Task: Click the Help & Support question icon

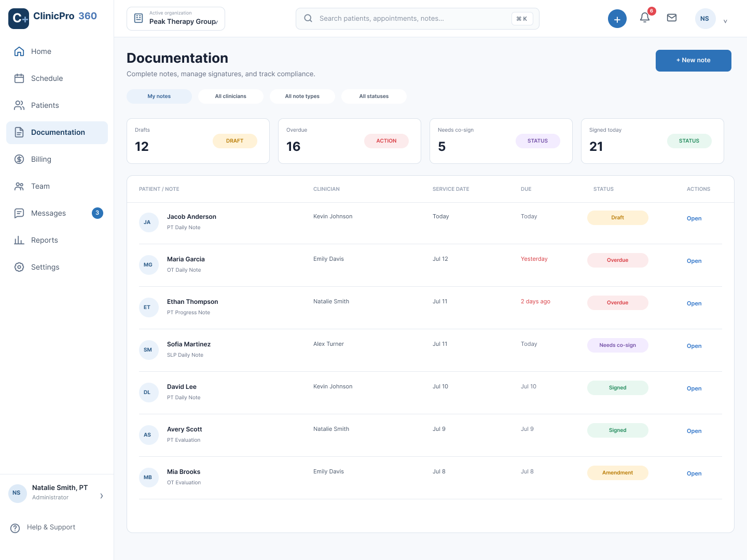Action: [x=16, y=528]
